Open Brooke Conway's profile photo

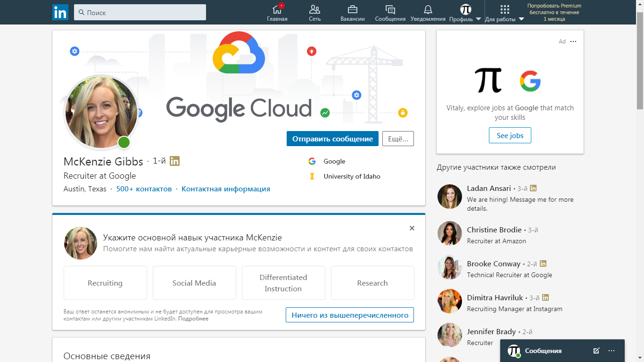click(x=450, y=267)
